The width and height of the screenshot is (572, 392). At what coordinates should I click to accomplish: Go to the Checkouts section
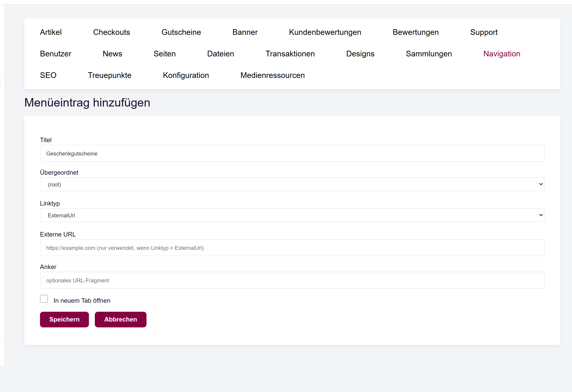(x=111, y=32)
